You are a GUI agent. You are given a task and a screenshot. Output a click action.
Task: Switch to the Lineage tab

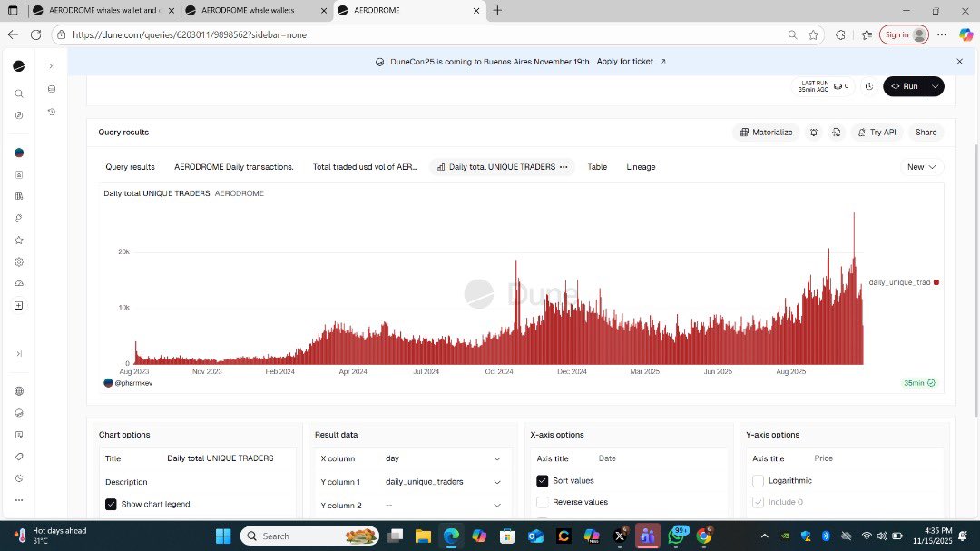pos(641,167)
